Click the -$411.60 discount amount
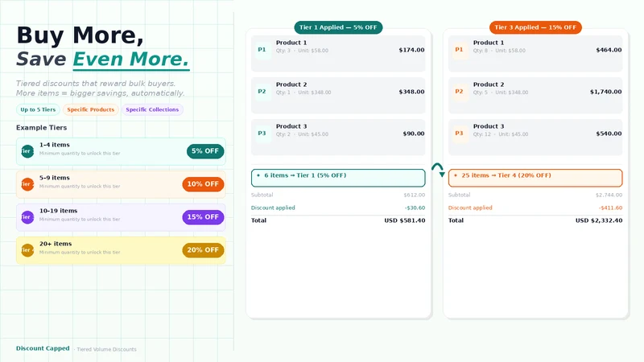The width and height of the screenshot is (644, 362). coord(610,208)
